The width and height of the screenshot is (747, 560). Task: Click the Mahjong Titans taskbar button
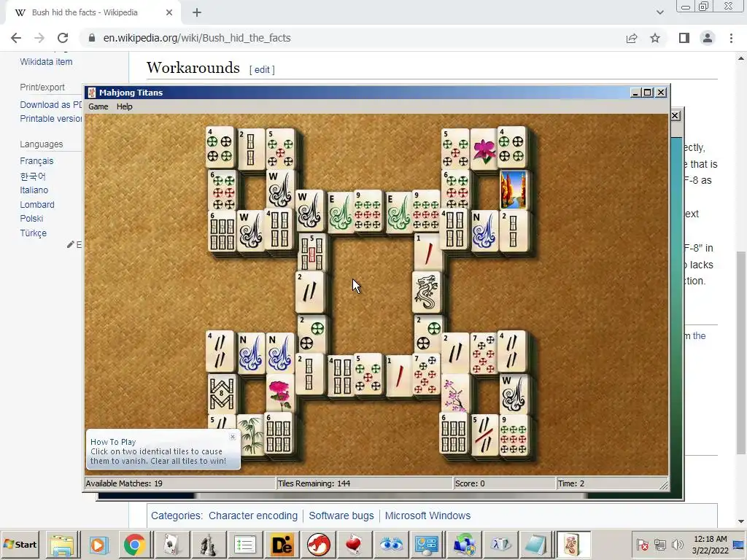tap(573, 545)
